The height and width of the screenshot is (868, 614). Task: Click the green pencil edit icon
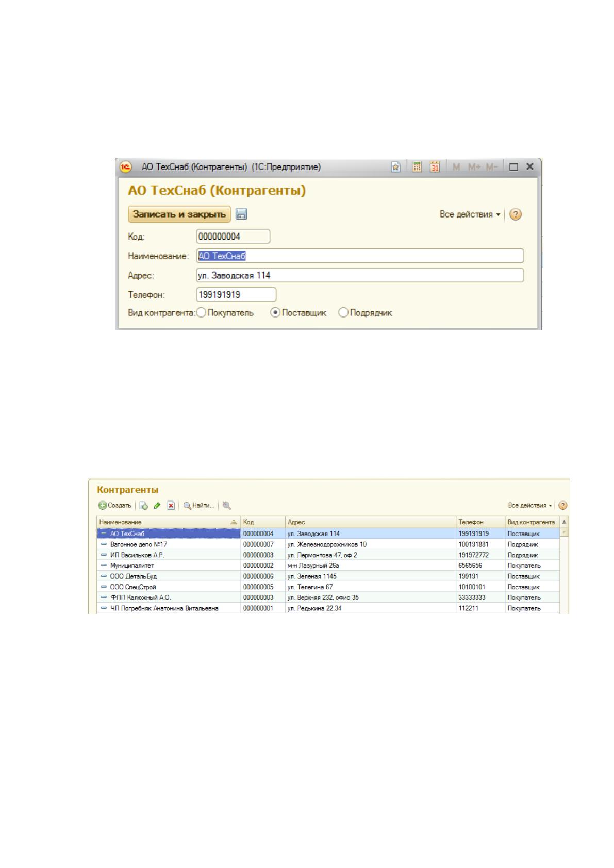[157, 506]
